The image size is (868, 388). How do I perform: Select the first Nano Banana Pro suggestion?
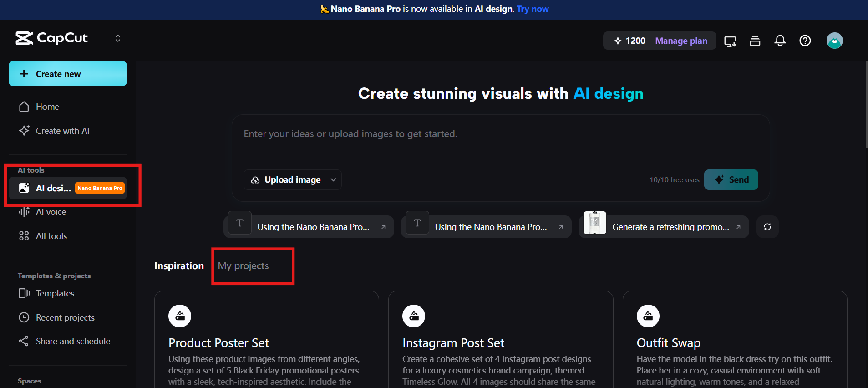[x=309, y=227]
